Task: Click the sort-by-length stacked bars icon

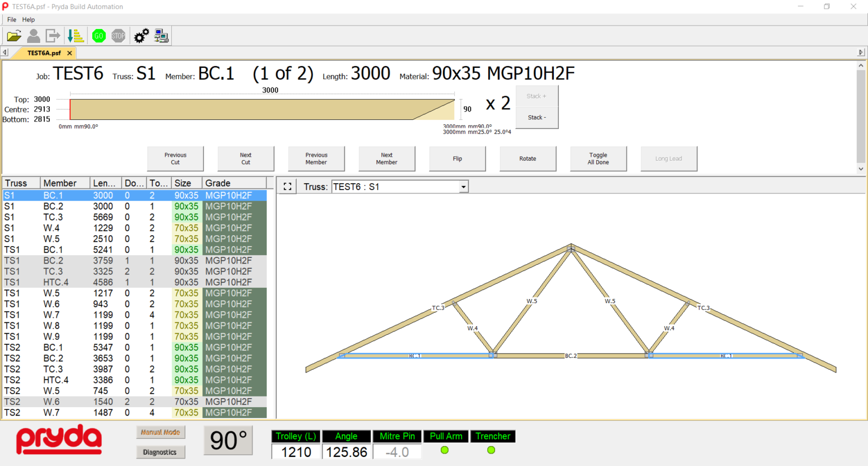Action: click(x=76, y=36)
